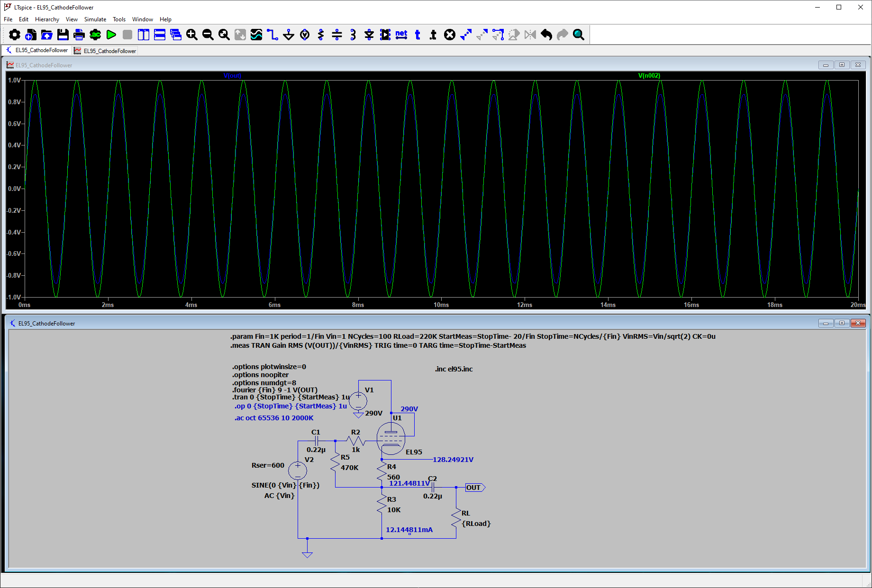Place a Ground symbol
This screenshot has width=872, height=588.
tap(289, 35)
